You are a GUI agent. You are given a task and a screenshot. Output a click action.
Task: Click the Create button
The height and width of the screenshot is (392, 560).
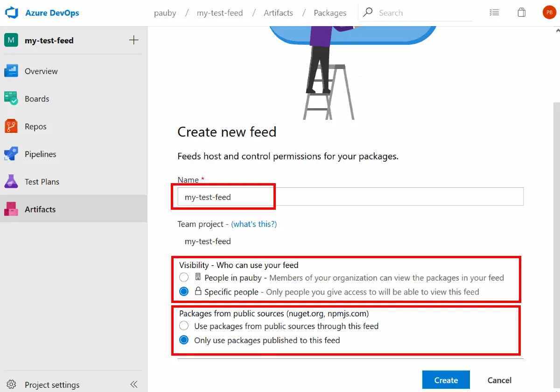pyautogui.click(x=446, y=380)
